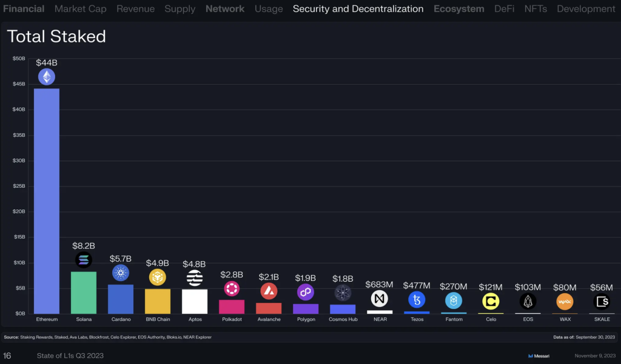
Task: Click the yellow BNB Chain bar
Action: click(x=158, y=301)
